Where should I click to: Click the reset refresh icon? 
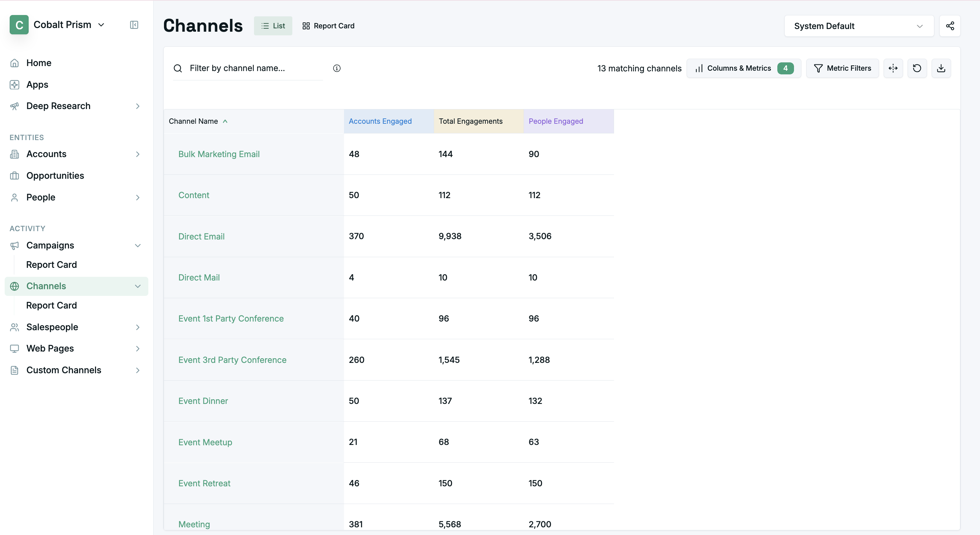(x=917, y=68)
